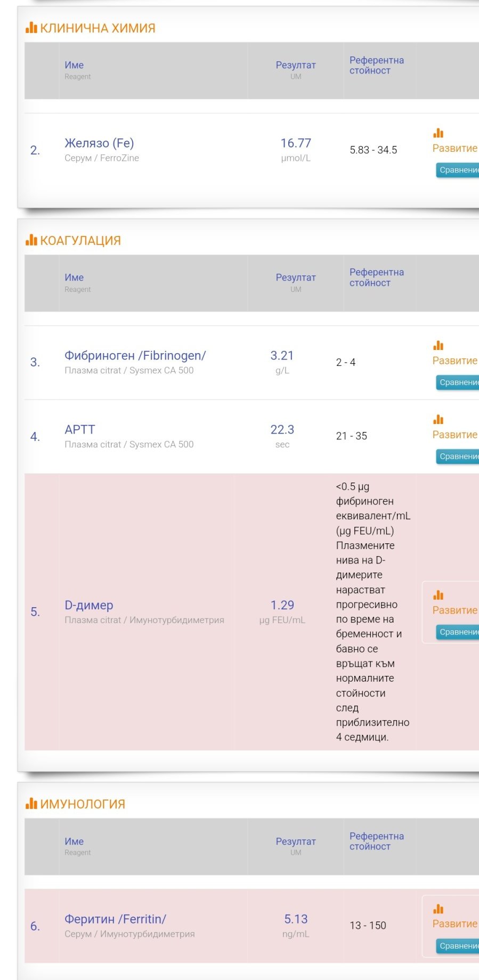Click Резултат column header in КОАГУЛАЦИЯ table
Image resolution: width=479 pixels, height=980 pixels.
296,277
